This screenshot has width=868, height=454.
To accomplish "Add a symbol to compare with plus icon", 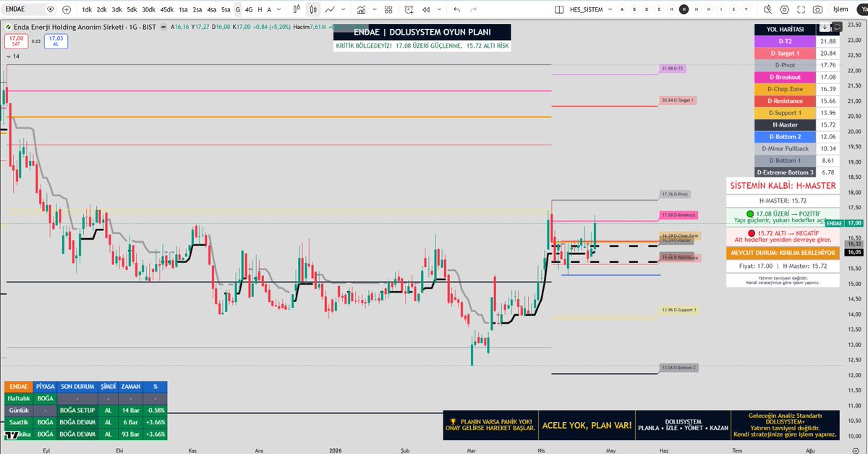I will (67, 10).
